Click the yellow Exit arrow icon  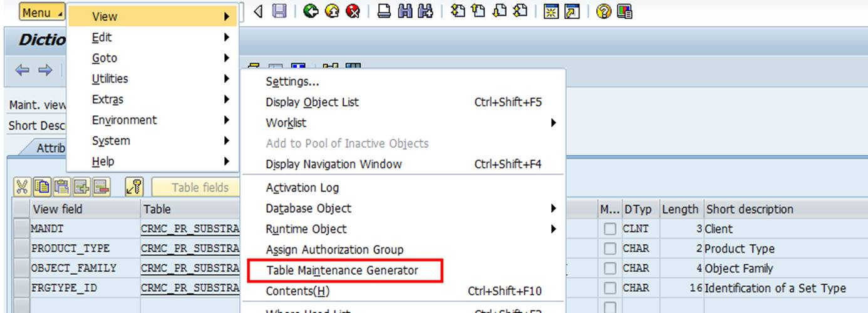point(332,11)
